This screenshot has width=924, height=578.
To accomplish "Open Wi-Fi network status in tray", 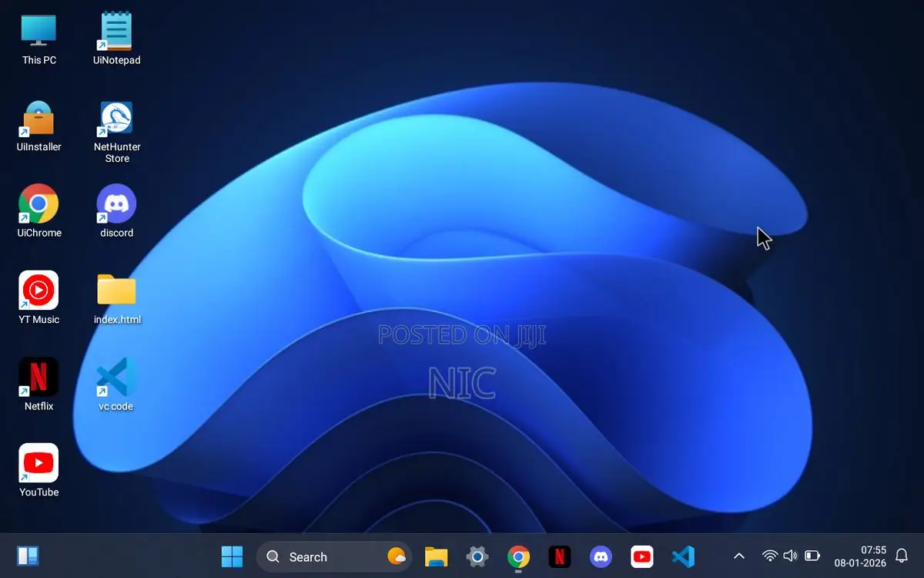I will click(769, 556).
